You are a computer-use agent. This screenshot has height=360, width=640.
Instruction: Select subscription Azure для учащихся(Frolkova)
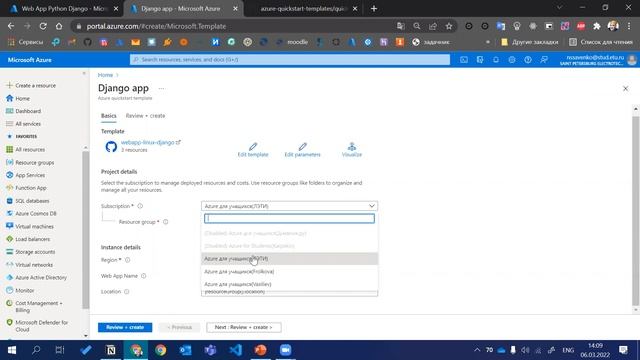click(289, 271)
